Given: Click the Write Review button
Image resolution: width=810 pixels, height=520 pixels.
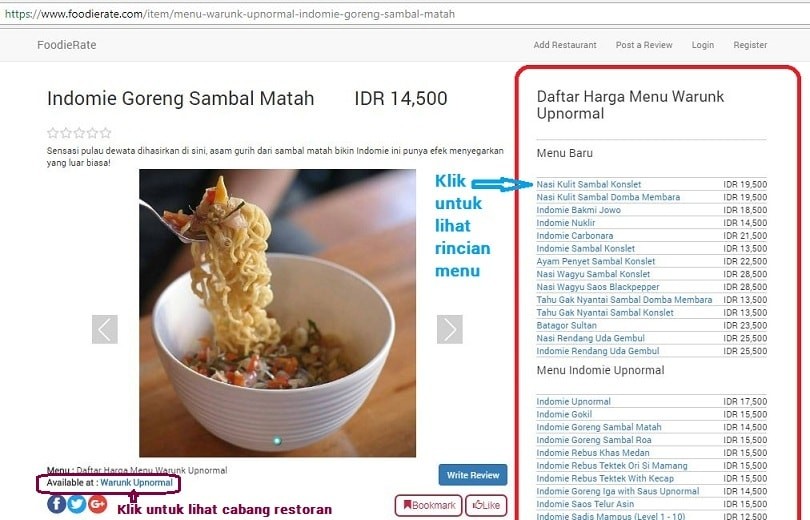Looking at the screenshot, I should [x=473, y=475].
